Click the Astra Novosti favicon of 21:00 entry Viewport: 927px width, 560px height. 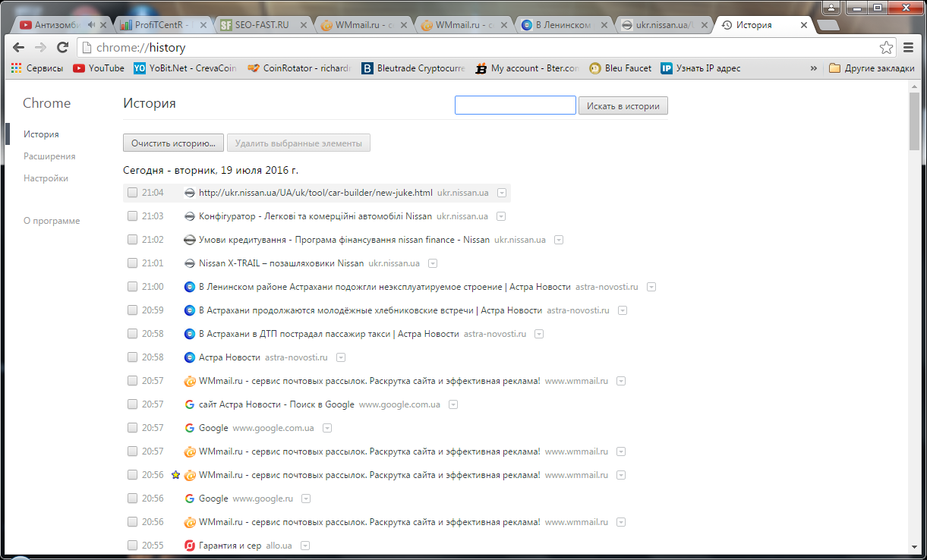click(x=190, y=287)
